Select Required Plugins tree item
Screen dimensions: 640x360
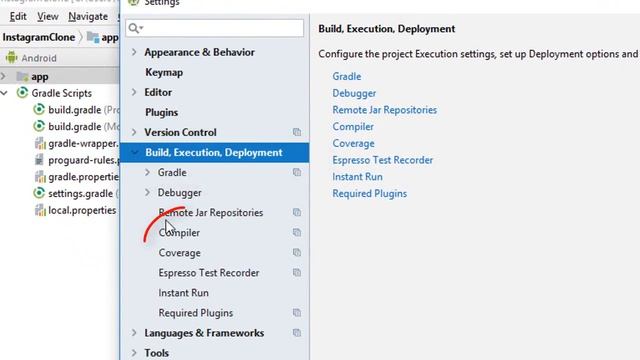click(x=196, y=313)
